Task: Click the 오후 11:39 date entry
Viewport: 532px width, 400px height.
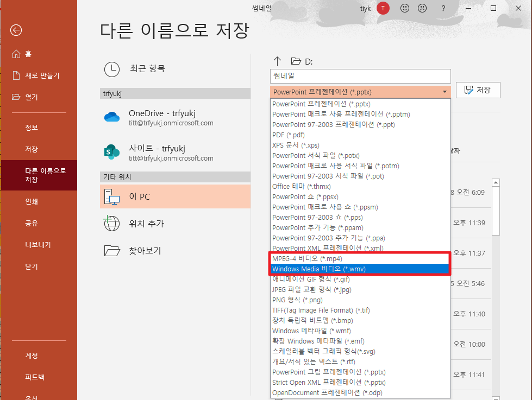Action: click(469, 223)
